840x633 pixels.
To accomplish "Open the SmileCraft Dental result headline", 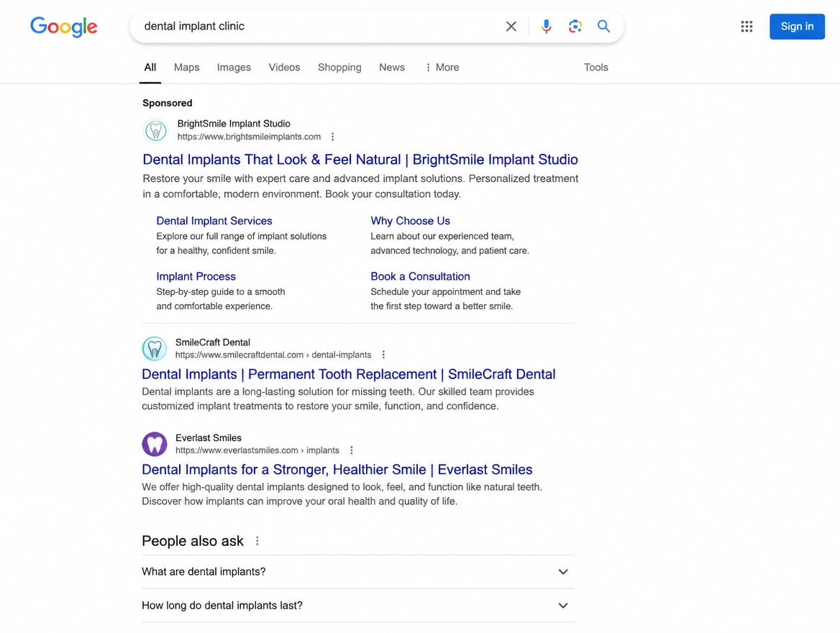I will tap(349, 374).
